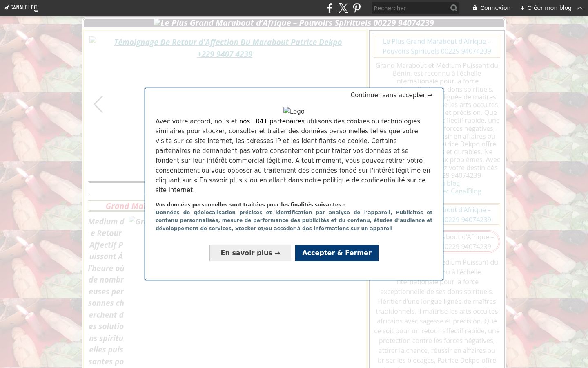
Task: Open the Pinterest icon in top bar
Action: 357,8
